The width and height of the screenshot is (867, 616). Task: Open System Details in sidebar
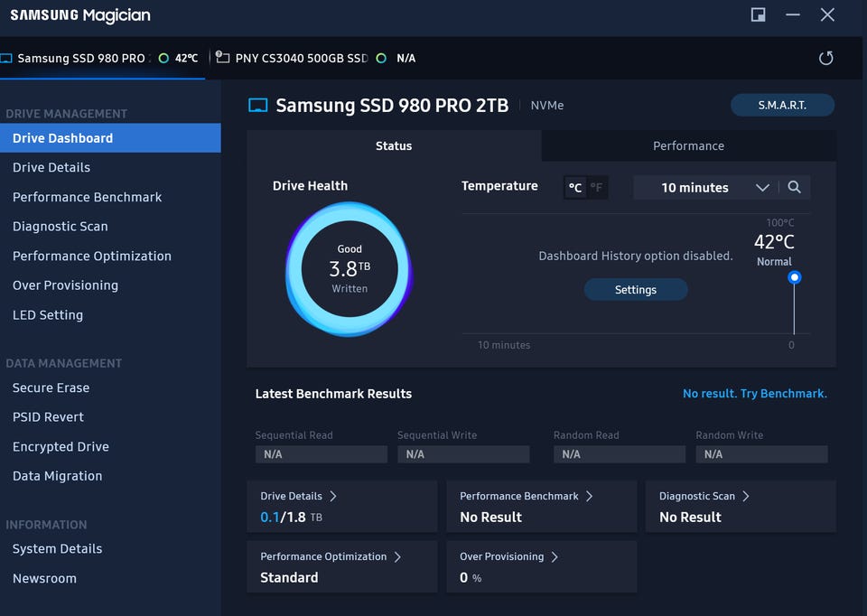click(110, 548)
